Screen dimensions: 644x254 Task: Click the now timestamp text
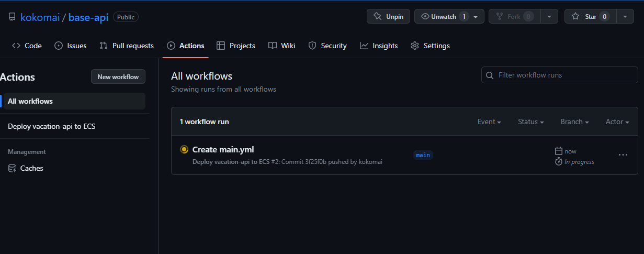570,151
